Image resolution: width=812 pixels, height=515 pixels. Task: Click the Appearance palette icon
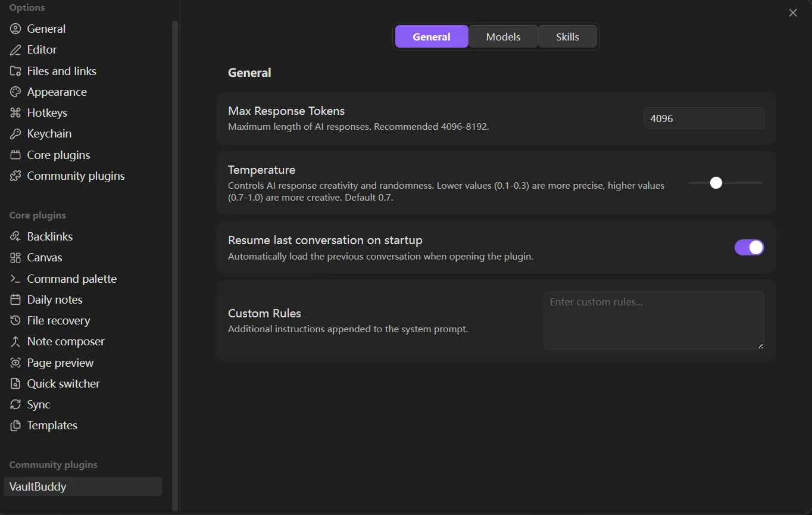[x=15, y=92]
